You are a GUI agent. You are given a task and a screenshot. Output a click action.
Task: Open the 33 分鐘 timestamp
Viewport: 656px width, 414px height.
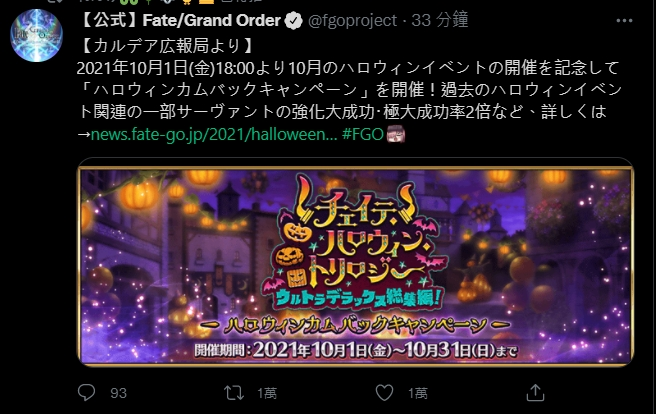coord(439,20)
